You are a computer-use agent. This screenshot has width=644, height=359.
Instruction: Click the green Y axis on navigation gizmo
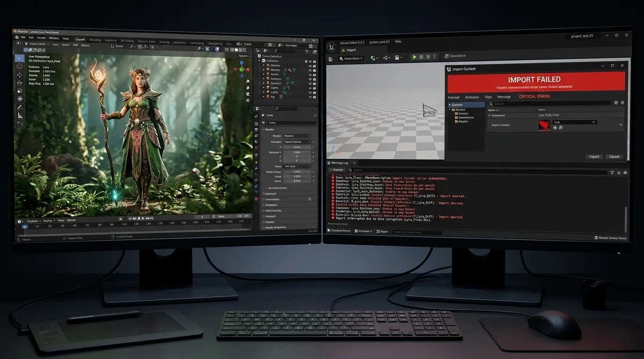tap(241, 69)
